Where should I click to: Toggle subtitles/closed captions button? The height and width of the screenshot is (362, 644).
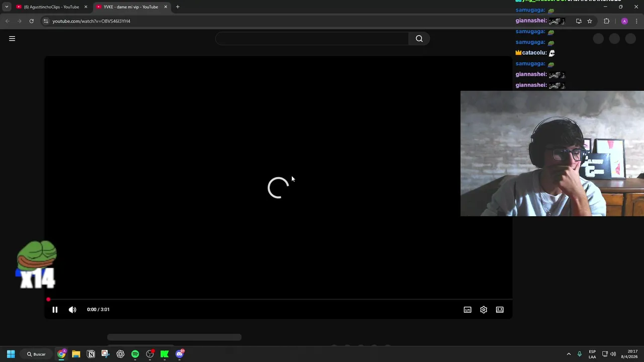tap(467, 310)
